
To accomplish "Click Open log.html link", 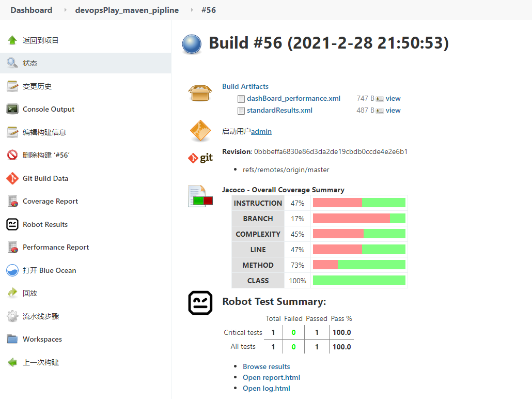I will click(267, 388).
